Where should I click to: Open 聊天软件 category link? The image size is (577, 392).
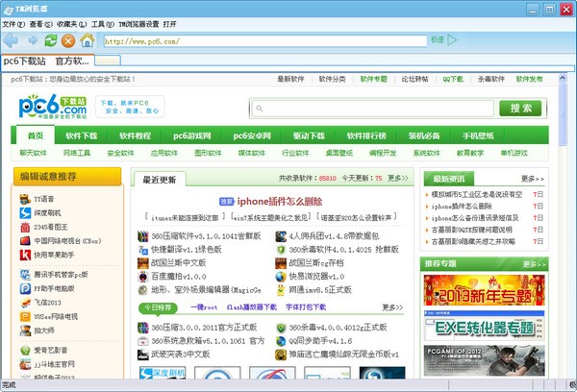(x=33, y=153)
